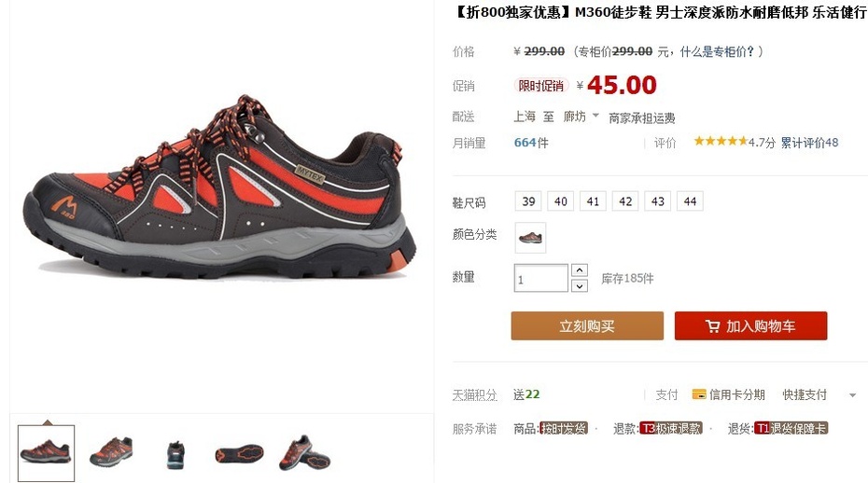868x483 pixels.
Task: Open the 什么是专柜价 link
Action: (x=717, y=51)
